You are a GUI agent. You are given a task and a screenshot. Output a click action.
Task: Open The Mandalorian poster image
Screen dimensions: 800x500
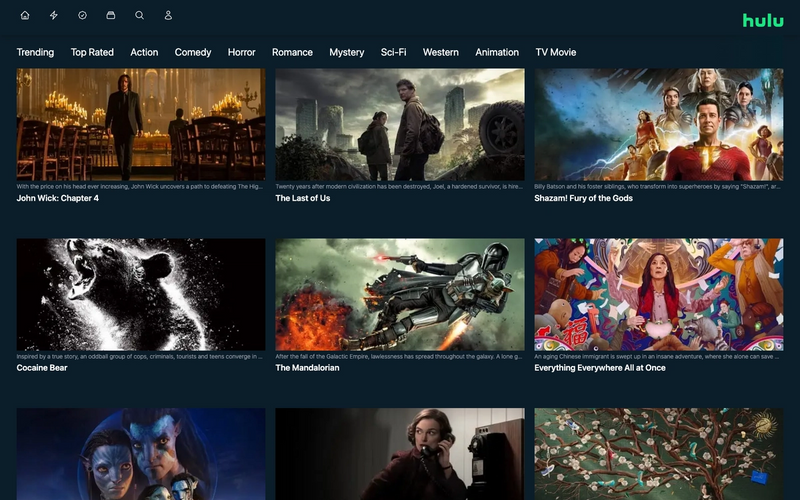coord(400,294)
